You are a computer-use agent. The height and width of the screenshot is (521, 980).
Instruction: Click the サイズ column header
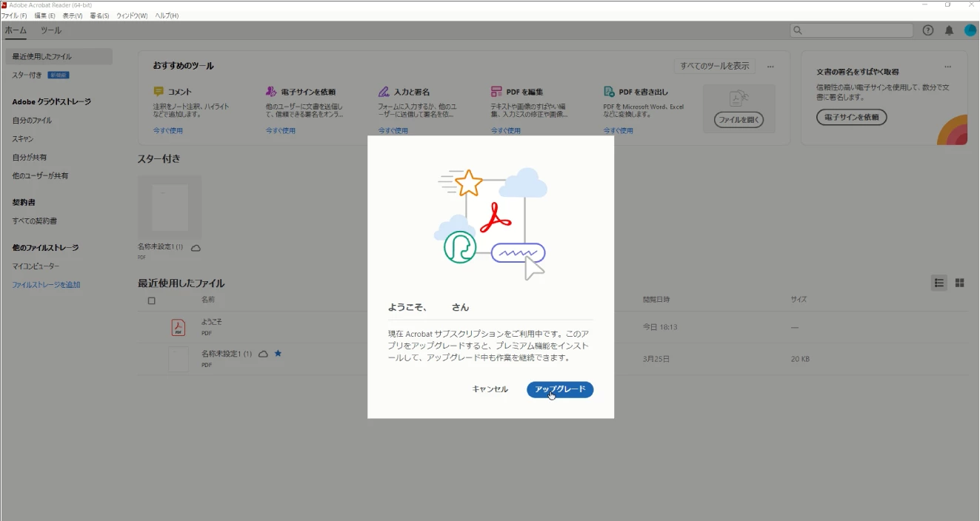(x=799, y=300)
